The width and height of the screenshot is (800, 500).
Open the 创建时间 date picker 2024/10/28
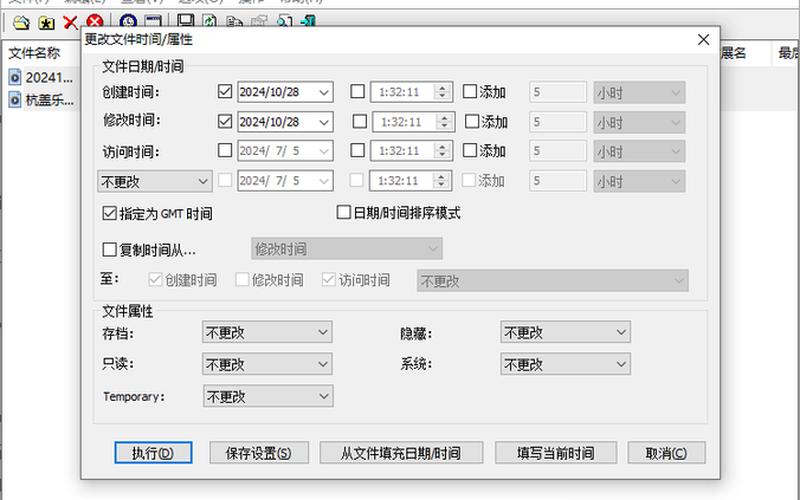pyautogui.click(x=285, y=92)
